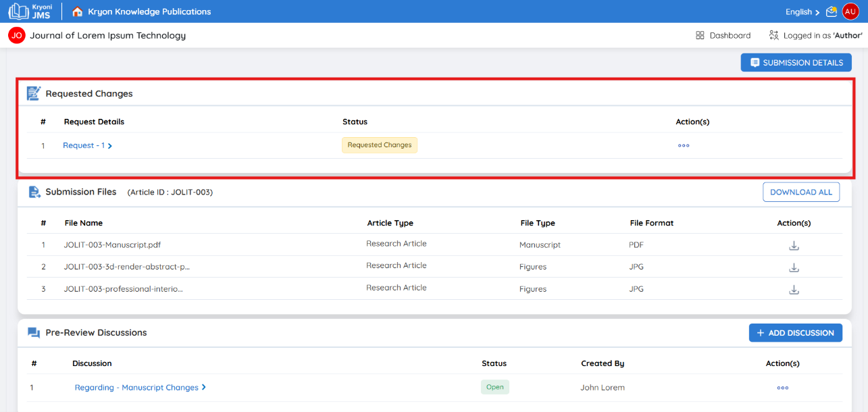The width and height of the screenshot is (868, 412).
Task: Click the Pre-Review Discussions section icon
Action: [x=34, y=333]
